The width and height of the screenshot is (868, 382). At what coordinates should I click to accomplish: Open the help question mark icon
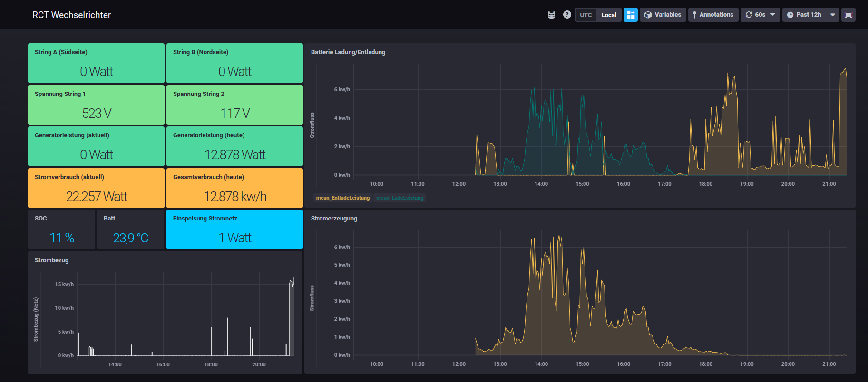[567, 15]
